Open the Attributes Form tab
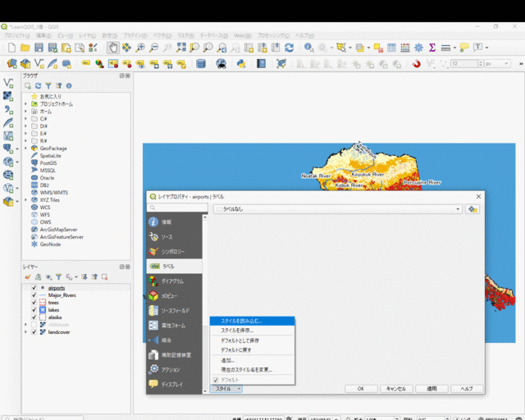Image resolution: width=525 pixels, height=420 pixels. (174, 325)
